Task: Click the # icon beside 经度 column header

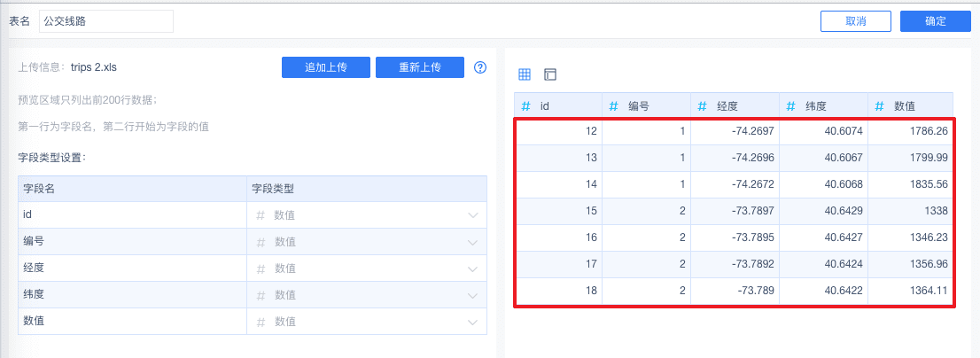Action: click(703, 106)
